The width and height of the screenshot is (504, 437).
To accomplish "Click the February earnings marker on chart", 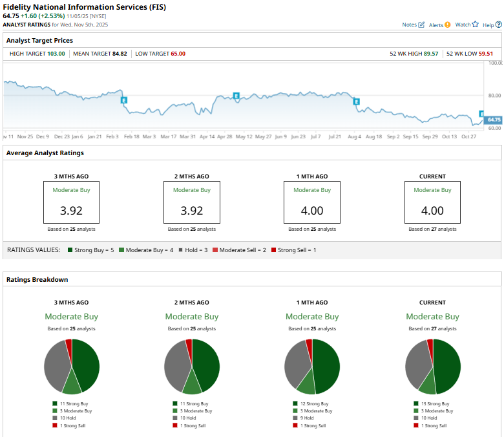I will pos(124,100).
